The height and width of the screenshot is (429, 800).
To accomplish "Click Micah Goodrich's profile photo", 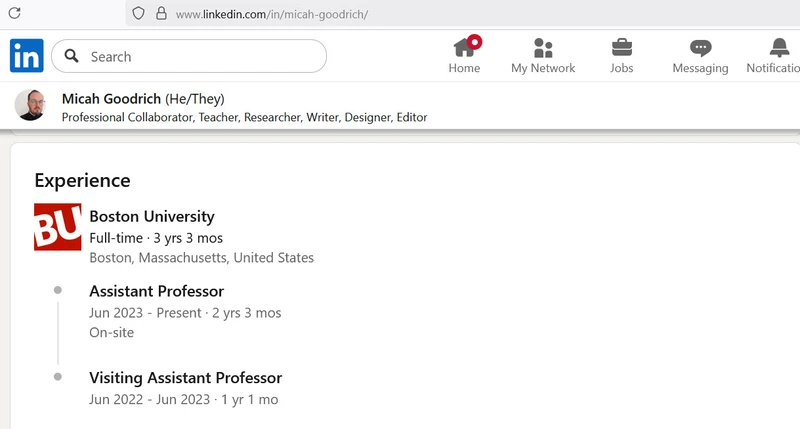I will (30, 105).
